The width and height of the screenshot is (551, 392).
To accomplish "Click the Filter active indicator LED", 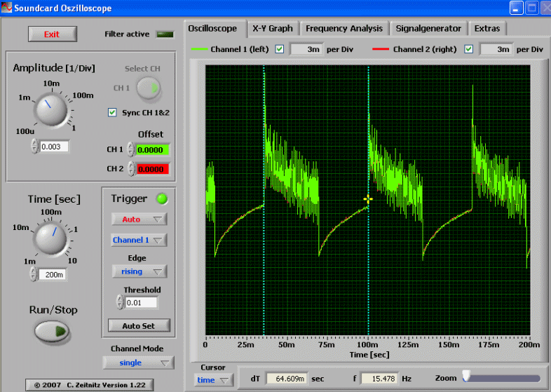I will pos(165,34).
